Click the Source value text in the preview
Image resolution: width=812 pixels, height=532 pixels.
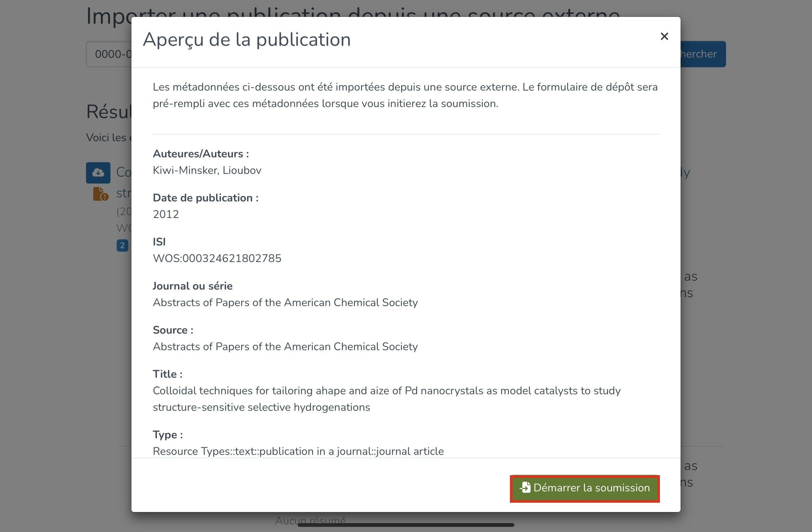point(285,346)
